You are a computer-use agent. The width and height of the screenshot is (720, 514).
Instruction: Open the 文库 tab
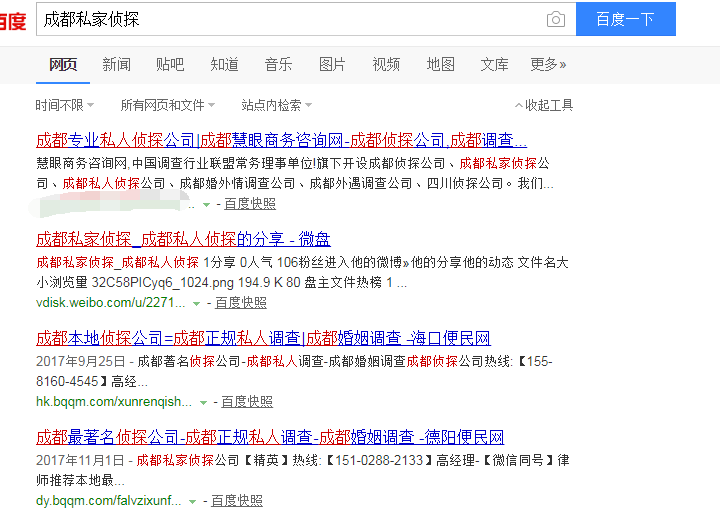click(495, 64)
